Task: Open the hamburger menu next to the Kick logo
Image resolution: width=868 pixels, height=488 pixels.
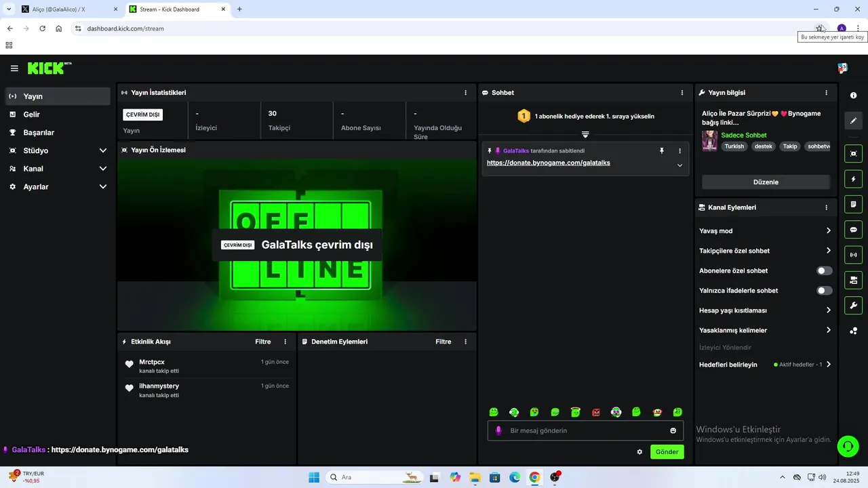Action: (14, 68)
